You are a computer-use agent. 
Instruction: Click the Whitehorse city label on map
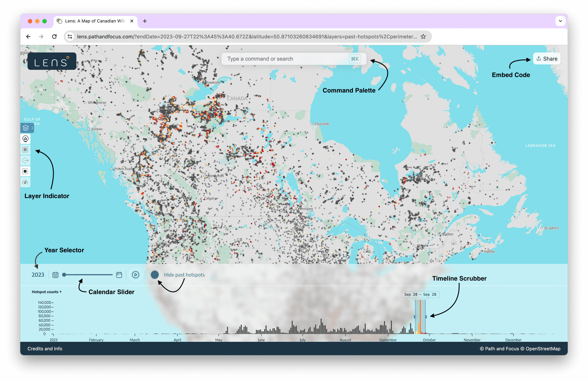click(97, 103)
